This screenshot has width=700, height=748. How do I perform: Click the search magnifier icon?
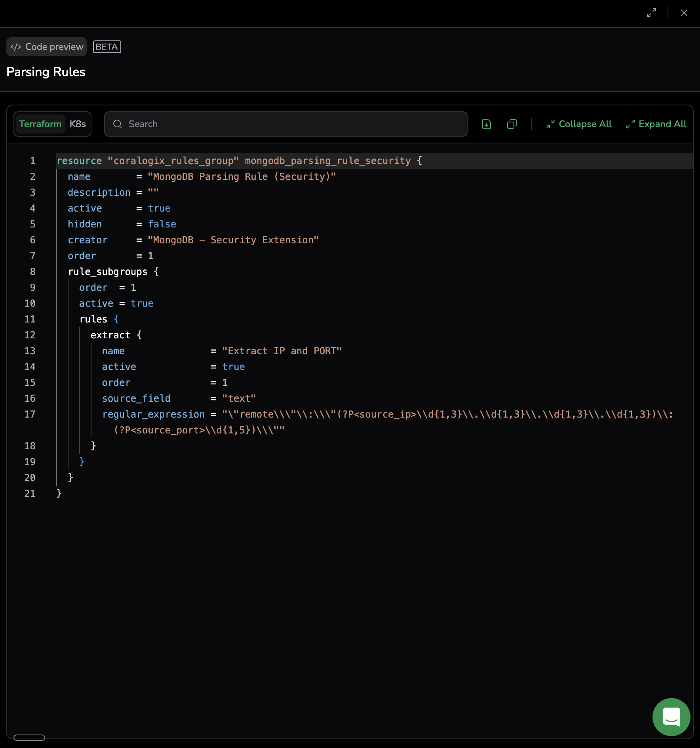click(118, 124)
